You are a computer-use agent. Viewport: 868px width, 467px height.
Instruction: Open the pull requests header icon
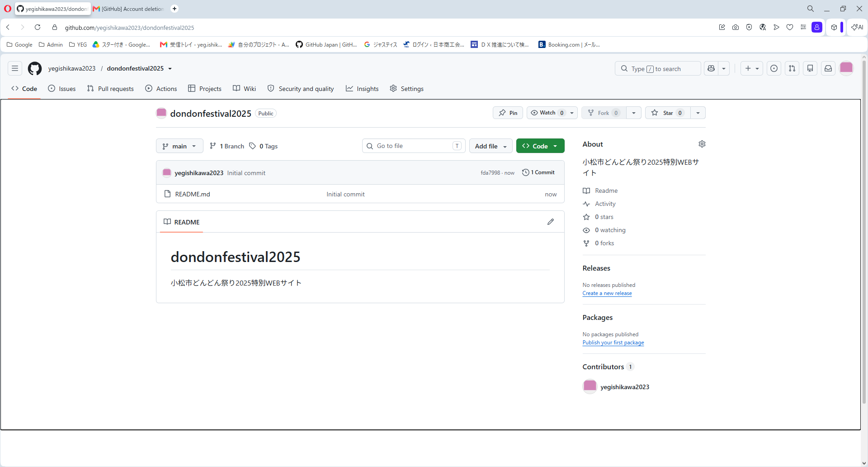point(792,68)
